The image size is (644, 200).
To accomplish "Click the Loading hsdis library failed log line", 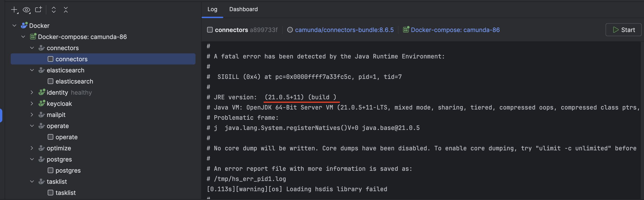I will [297, 189].
